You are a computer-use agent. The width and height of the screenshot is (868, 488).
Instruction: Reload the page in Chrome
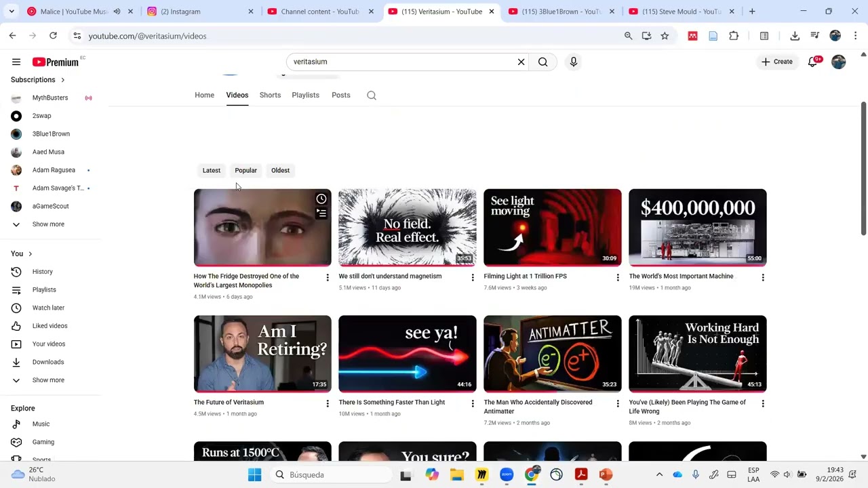coord(53,36)
